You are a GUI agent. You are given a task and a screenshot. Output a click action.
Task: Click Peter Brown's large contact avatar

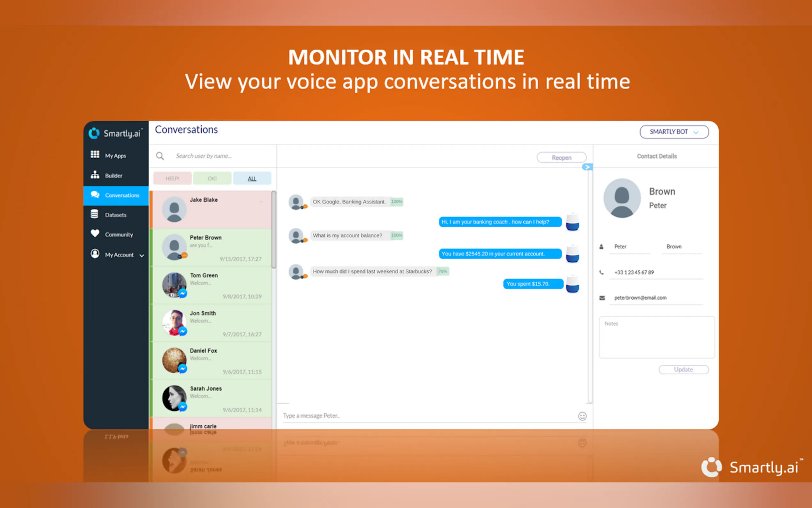[x=622, y=198]
